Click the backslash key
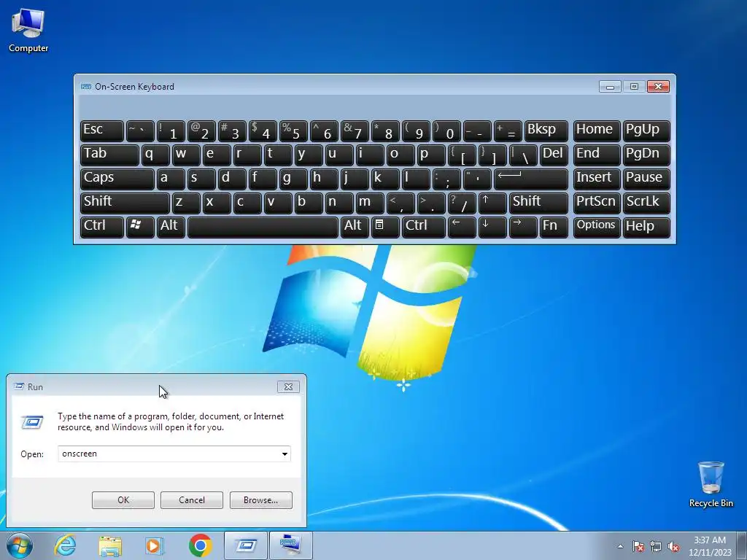 [523, 155]
